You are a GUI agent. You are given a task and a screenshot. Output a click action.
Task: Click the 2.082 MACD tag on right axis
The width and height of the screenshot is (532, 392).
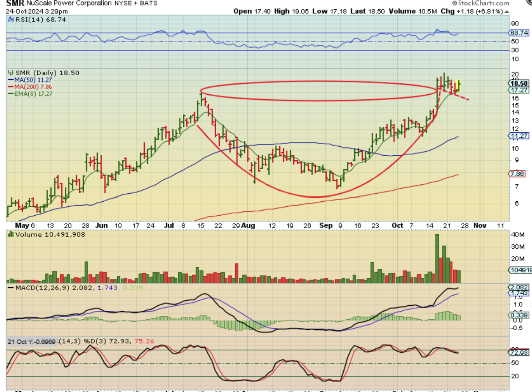coord(519,287)
